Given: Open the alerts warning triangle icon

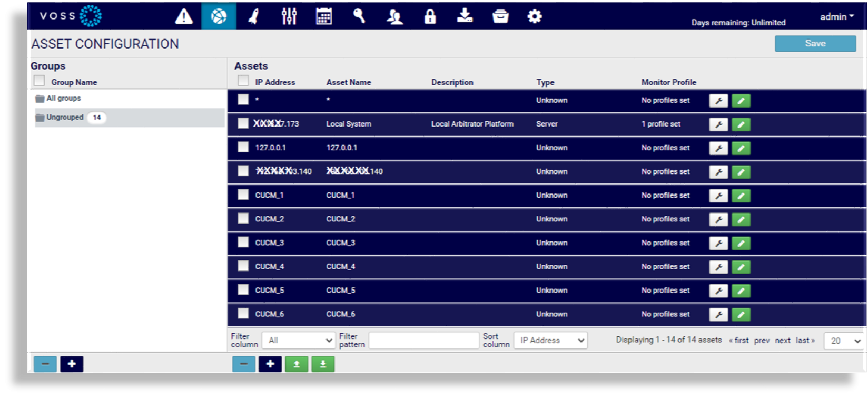Looking at the screenshot, I should 184,16.
